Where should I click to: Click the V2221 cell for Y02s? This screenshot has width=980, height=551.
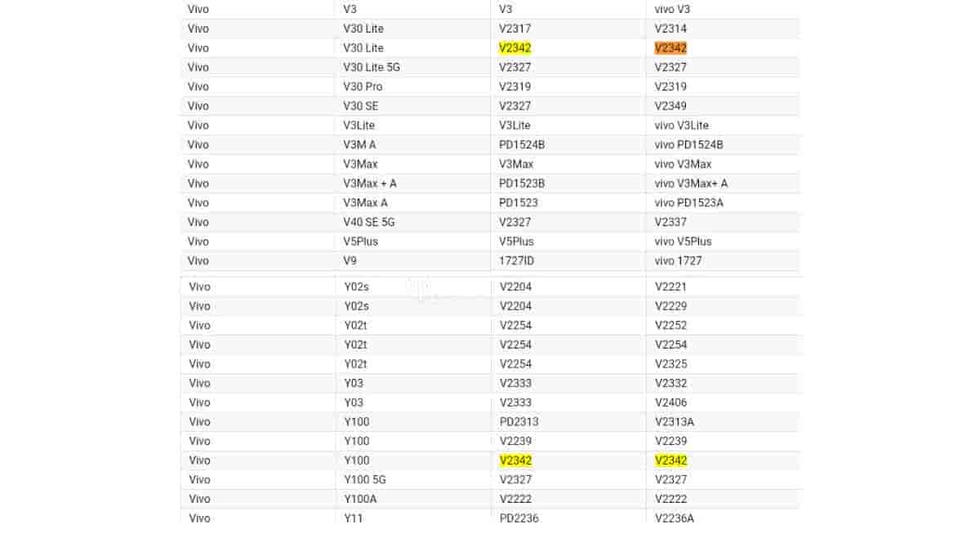[x=670, y=287]
